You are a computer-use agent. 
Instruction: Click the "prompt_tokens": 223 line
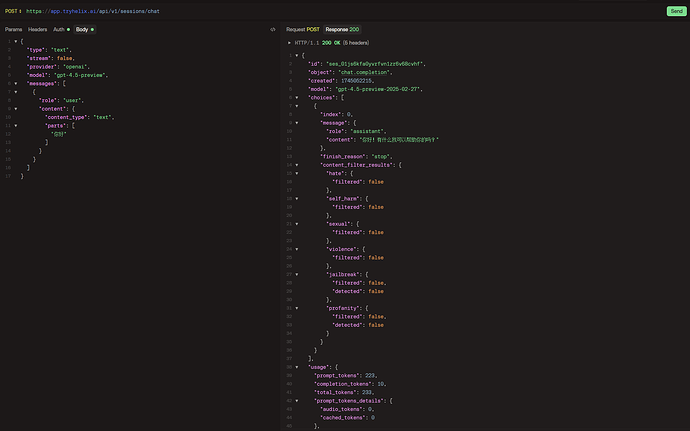(x=346, y=376)
